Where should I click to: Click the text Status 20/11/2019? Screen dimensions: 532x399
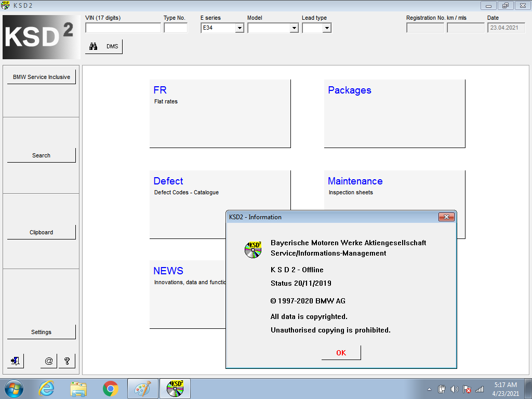(301, 283)
